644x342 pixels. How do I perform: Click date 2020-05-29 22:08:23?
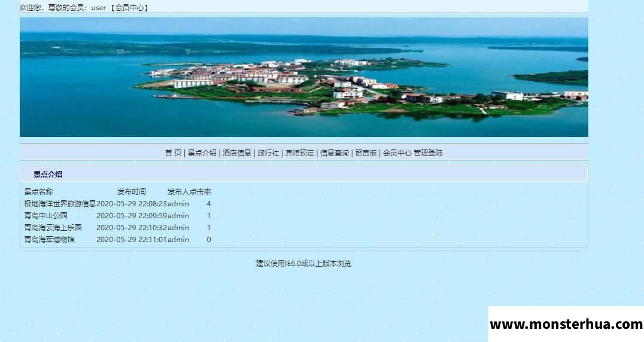point(132,204)
